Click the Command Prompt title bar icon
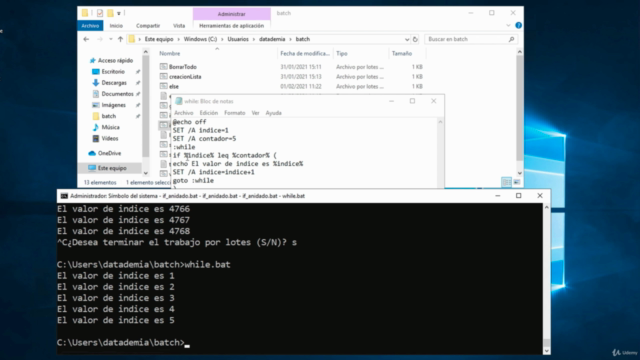The image size is (640, 360). click(x=64, y=196)
